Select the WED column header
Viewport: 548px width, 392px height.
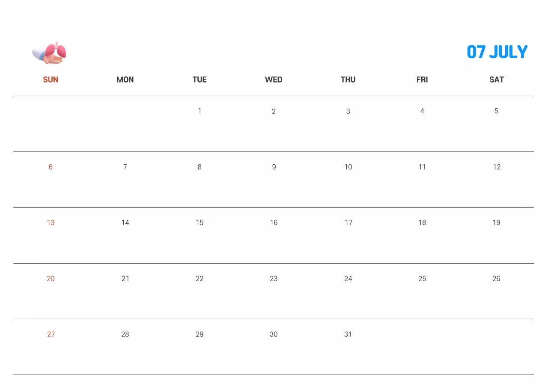(x=274, y=80)
